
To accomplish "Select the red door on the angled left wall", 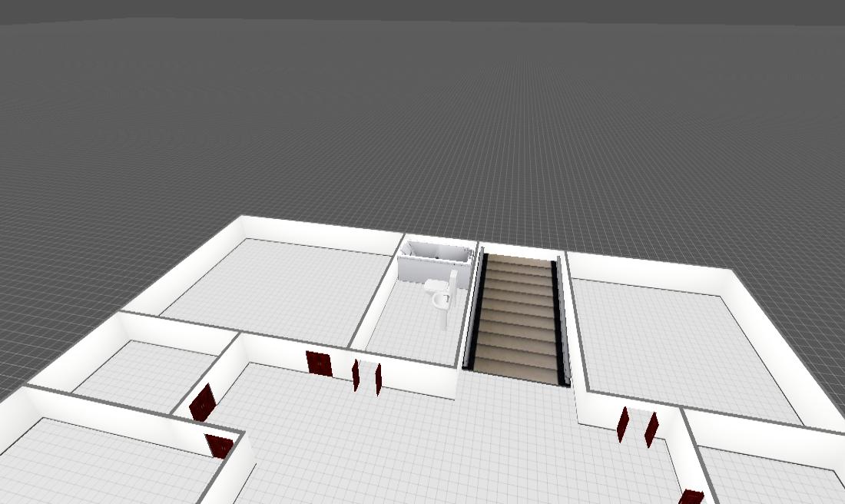I will (203, 403).
